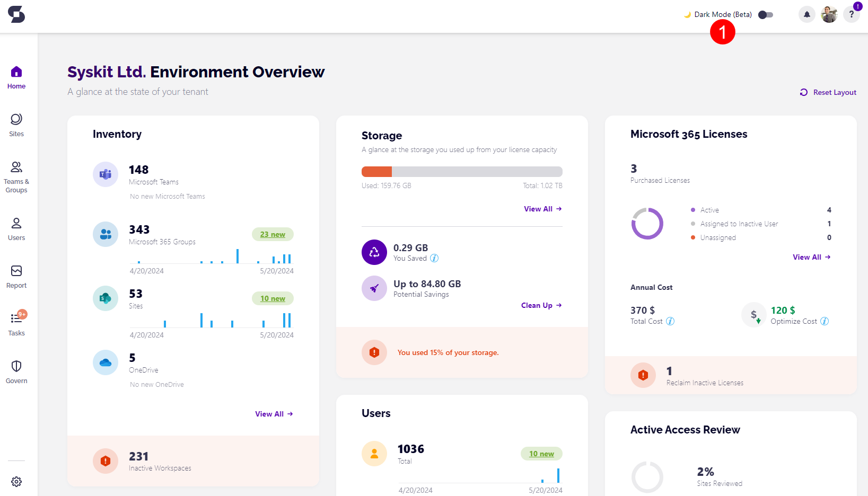The width and height of the screenshot is (868, 496).
Task: Open the 23 new Microsoft 365 Groups link
Action: coord(273,234)
